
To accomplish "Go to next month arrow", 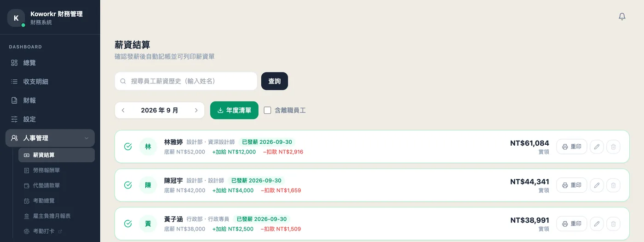I will pyautogui.click(x=196, y=110).
